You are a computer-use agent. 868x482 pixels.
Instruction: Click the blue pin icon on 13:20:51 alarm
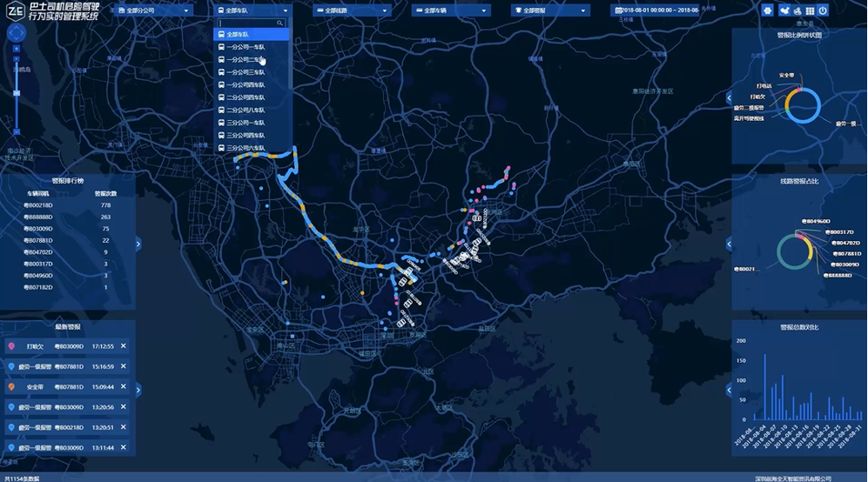pyautogui.click(x=11, y=427)
